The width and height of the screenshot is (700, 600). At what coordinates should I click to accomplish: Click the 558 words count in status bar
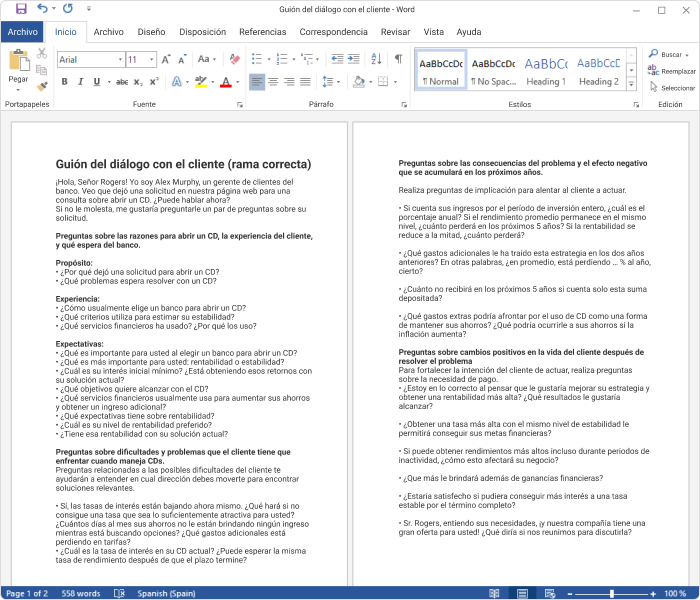pyautogui.click(x=81, y=593)
